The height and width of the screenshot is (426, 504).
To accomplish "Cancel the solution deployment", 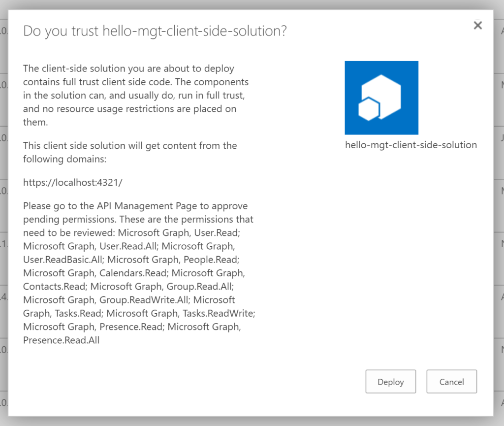I will pyautogui.click(x=451, y=382).
